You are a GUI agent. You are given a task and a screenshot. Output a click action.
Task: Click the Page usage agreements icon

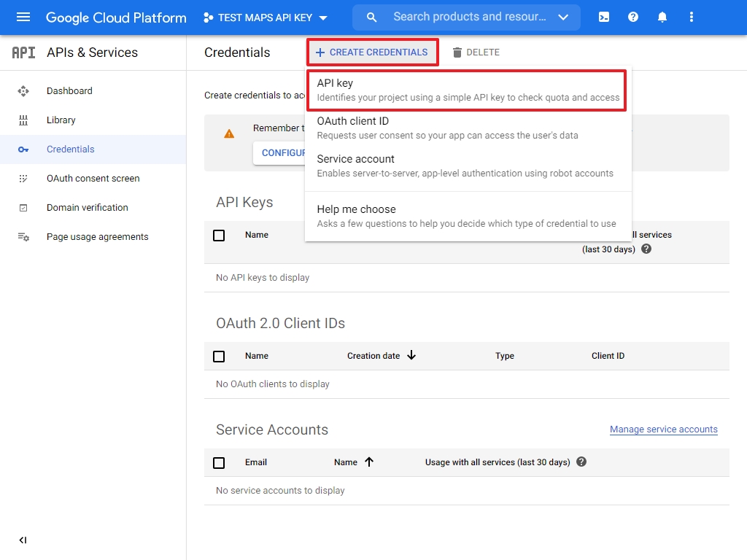click(x=23, y=237)
